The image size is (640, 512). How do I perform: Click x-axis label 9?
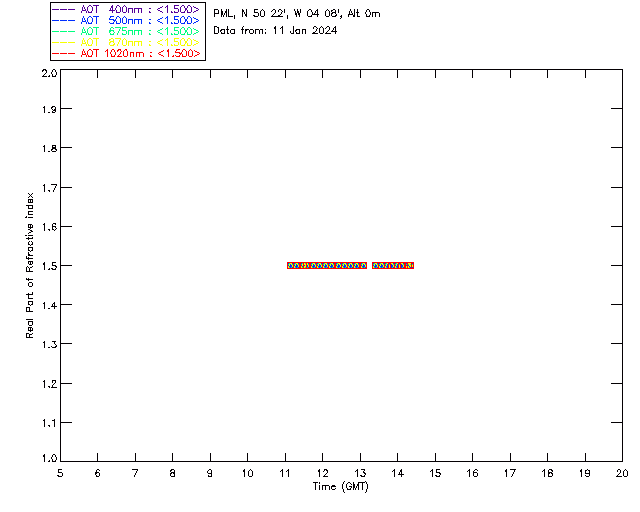click(210, 473)
